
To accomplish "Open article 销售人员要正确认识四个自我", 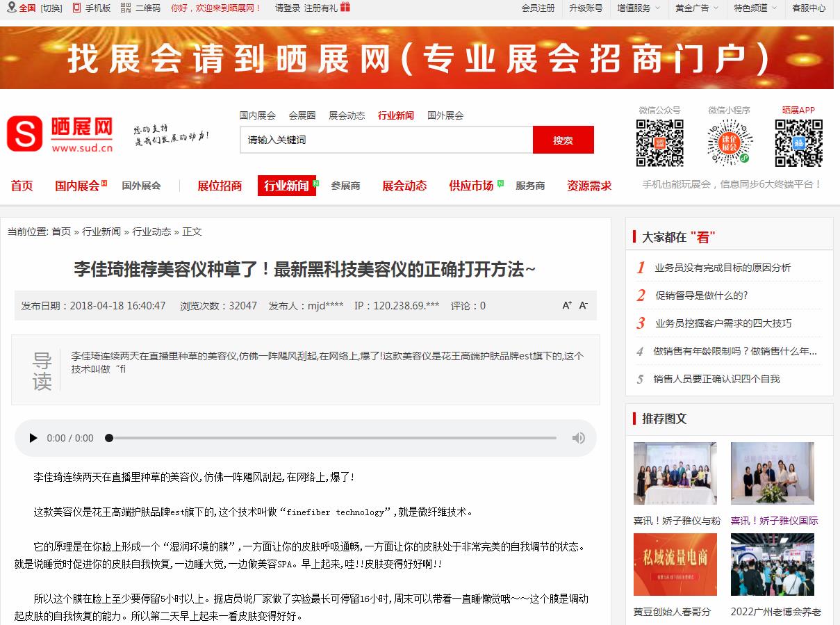I will pyautogui.click(x=716, y=379).
